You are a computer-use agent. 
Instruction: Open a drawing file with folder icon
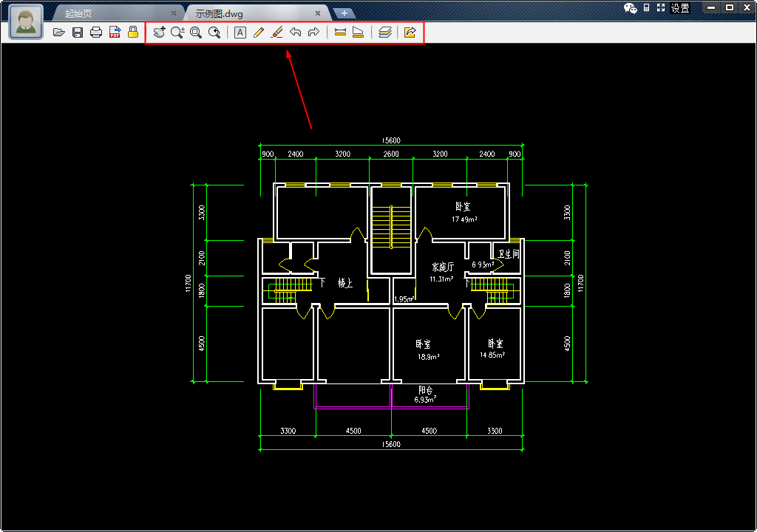tap(59, 33)
